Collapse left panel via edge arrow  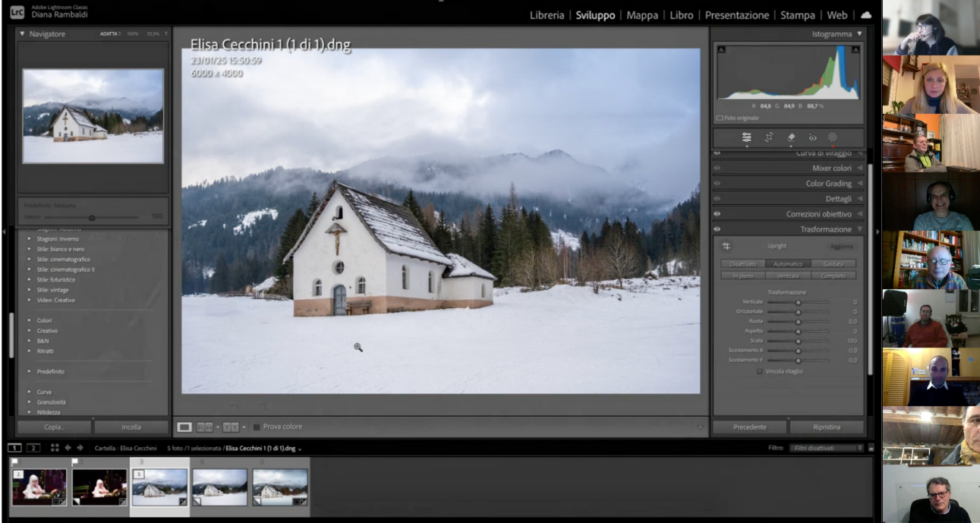click(x=4, y=232)
